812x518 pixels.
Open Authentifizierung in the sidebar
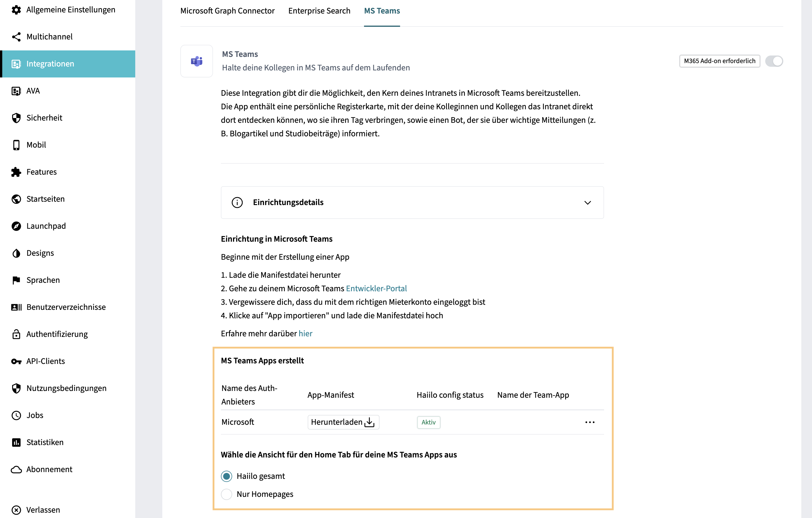(67, 334)
